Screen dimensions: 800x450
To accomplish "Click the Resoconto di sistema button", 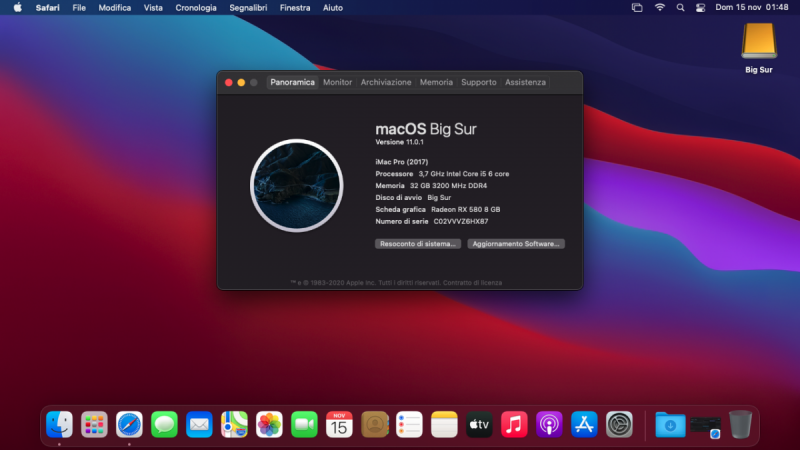I will click(x=418, y=244).
